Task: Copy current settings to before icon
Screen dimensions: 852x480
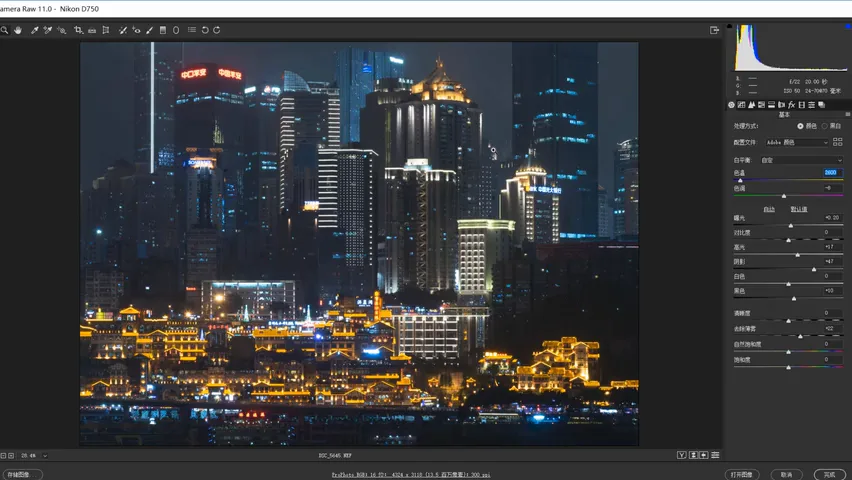Action: tap(704, 455)
